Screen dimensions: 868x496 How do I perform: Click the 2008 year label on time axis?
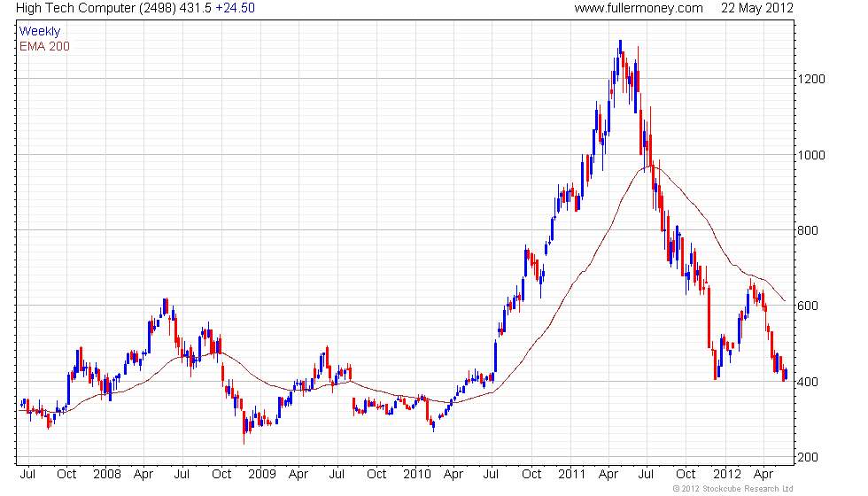[107, 475]
